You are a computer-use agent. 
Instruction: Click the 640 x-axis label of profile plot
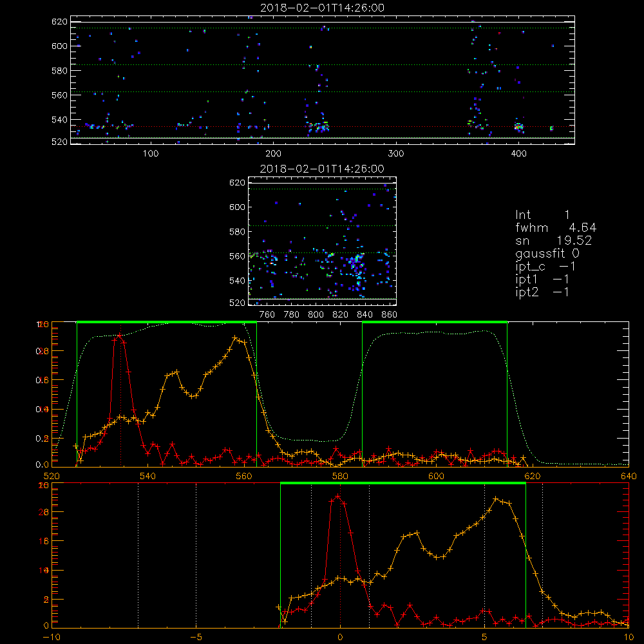tap(629, 476)
